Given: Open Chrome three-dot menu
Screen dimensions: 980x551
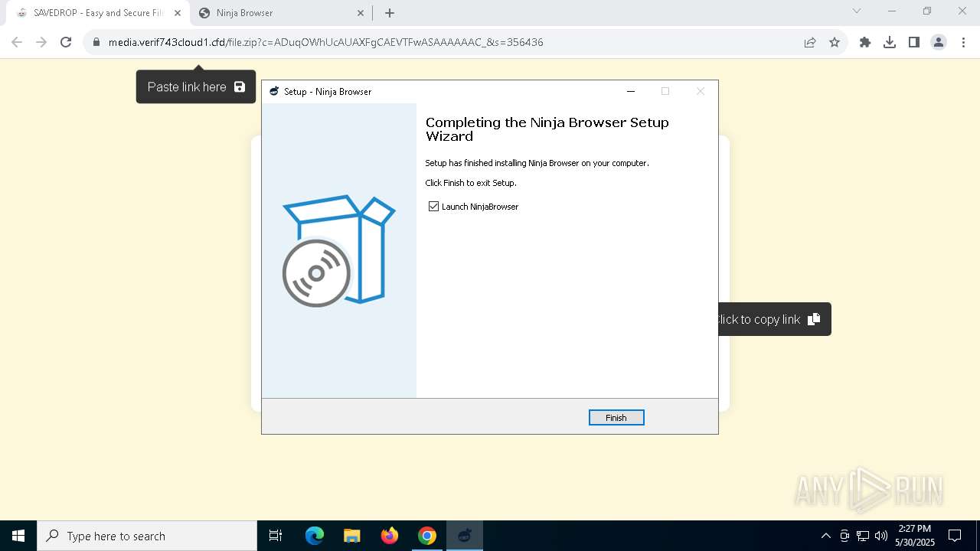Looking at the screenshot, I should 963,42.
